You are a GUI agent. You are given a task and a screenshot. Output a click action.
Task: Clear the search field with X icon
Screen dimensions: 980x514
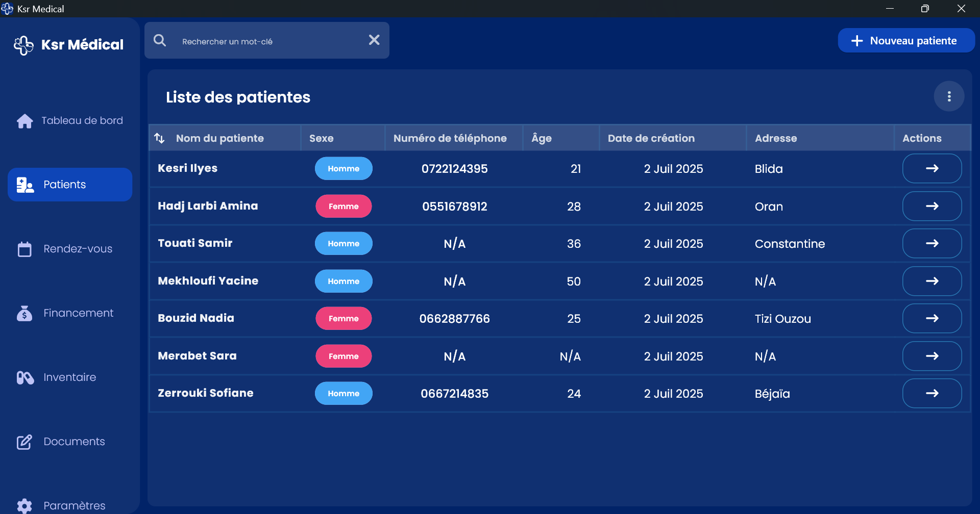point(374,40)
